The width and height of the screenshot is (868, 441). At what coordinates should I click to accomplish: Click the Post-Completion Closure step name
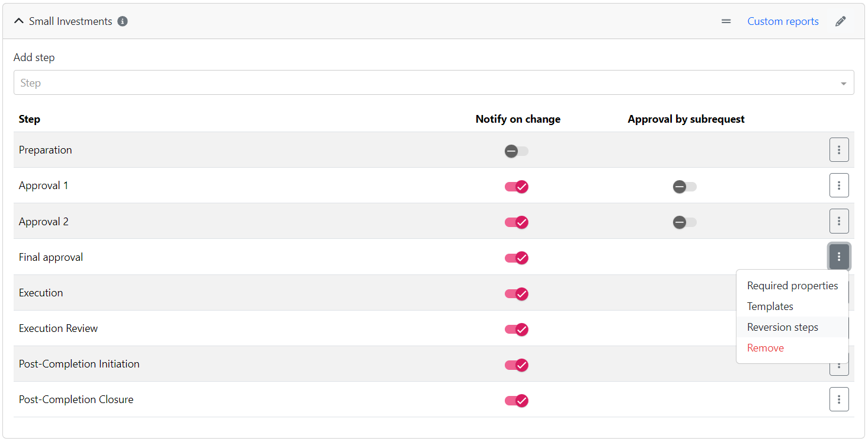[x=76, y=400]
